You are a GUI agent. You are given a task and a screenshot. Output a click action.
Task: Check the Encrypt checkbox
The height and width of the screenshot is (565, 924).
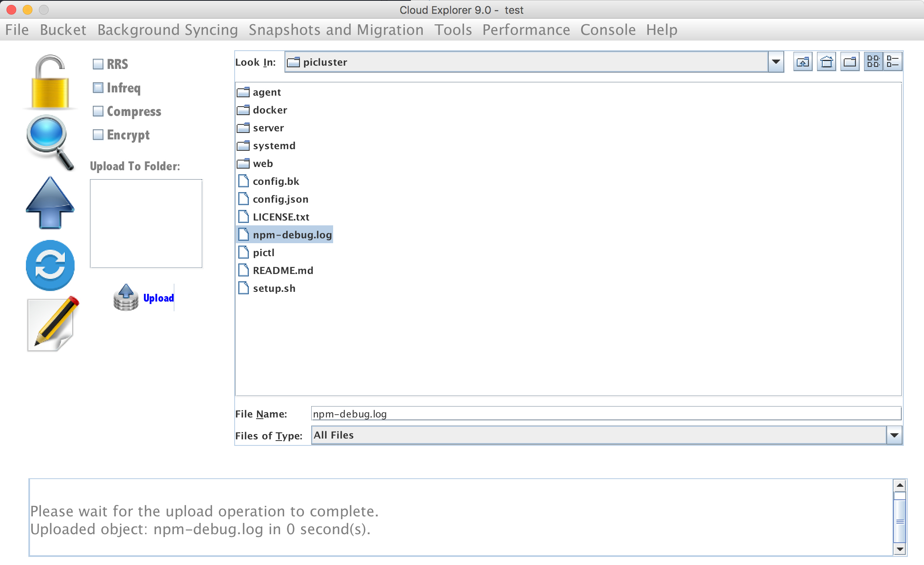tap(98, 135)
